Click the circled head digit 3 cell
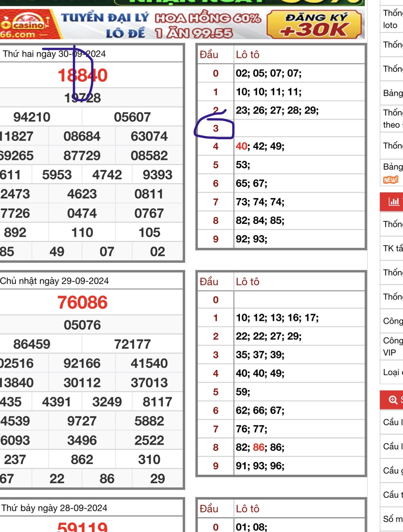 (216, 128)
